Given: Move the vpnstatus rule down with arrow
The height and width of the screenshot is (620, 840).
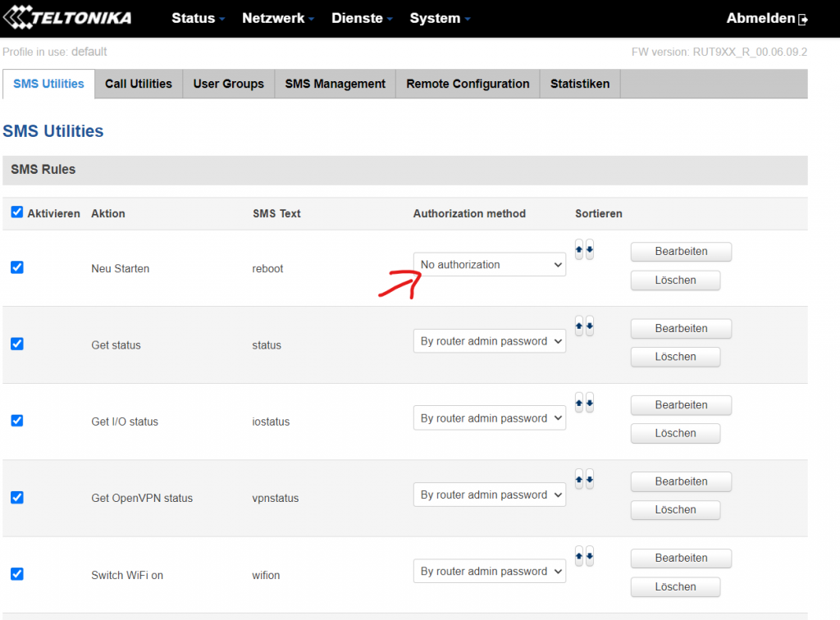Looking at the screenshot, I should coord(589,479).
